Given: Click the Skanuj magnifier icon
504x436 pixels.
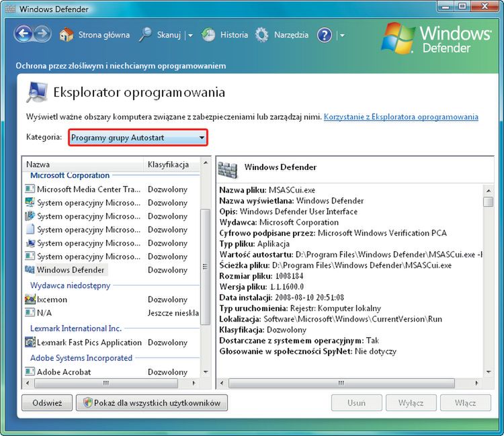Looking at the screenshot, I should [145, 35].
